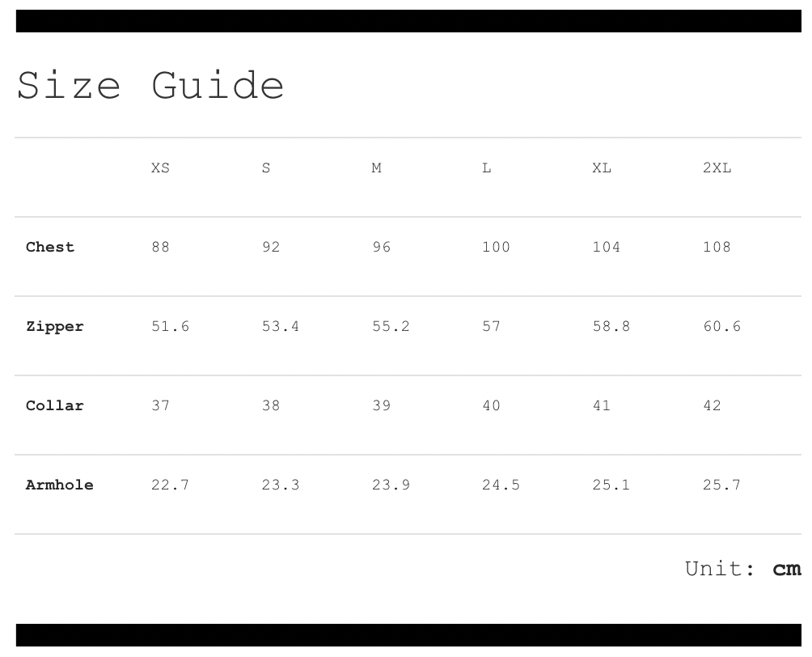Select the 2XL armhole value 25.7

(721, 485)
